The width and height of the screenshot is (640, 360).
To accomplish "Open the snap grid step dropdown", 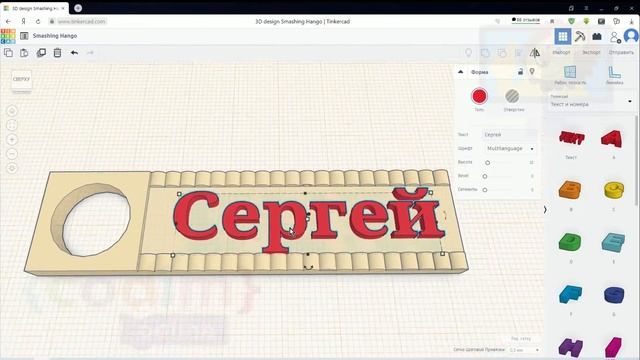I will point(524,350).
